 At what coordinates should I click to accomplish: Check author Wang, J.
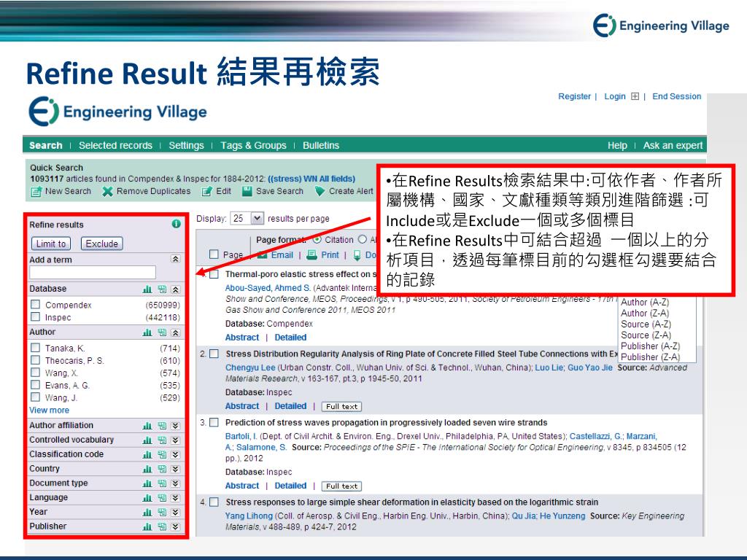click(x=35, y=397)
